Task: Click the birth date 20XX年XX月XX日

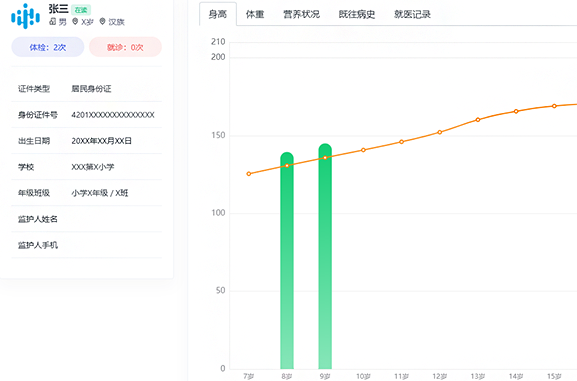Action: 102,141
